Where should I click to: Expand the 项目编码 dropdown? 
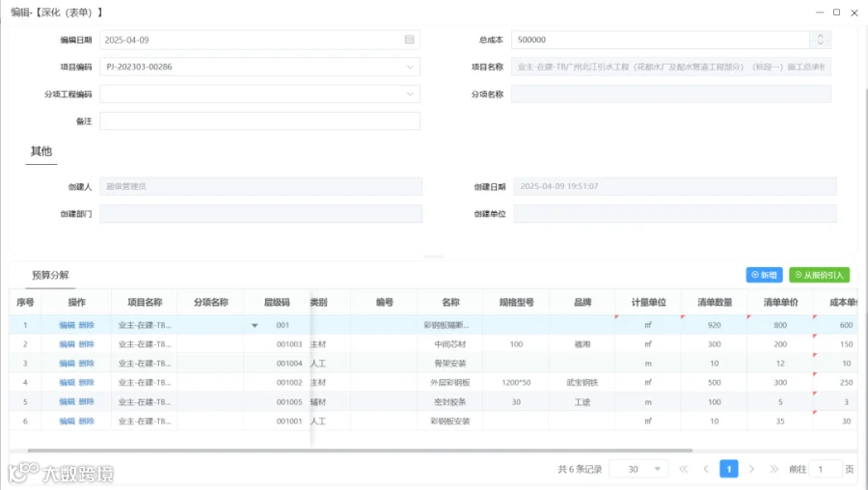pos(410,67)
